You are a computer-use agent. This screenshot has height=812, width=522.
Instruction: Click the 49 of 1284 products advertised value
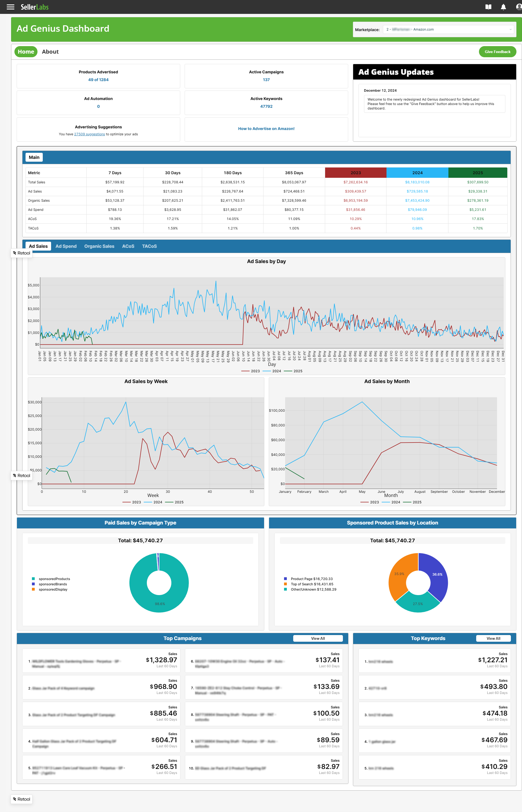98,80
